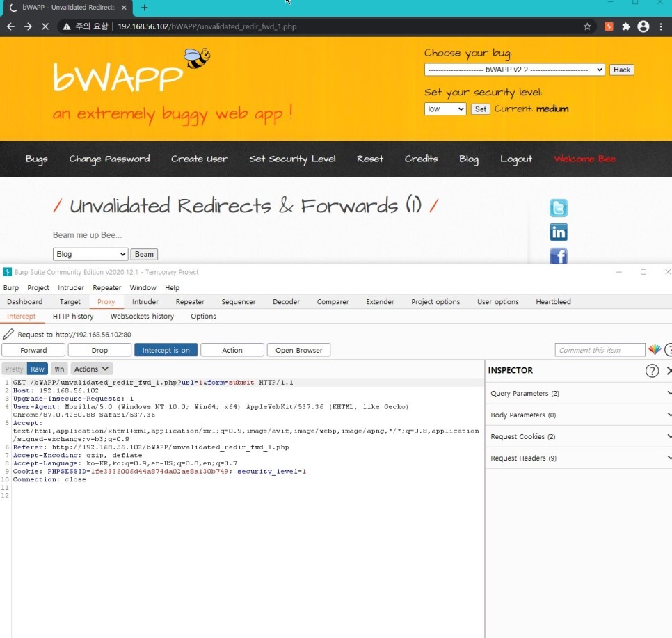
Task: Click the Logout link in bWAPP navigation
Action: point(516,159)
